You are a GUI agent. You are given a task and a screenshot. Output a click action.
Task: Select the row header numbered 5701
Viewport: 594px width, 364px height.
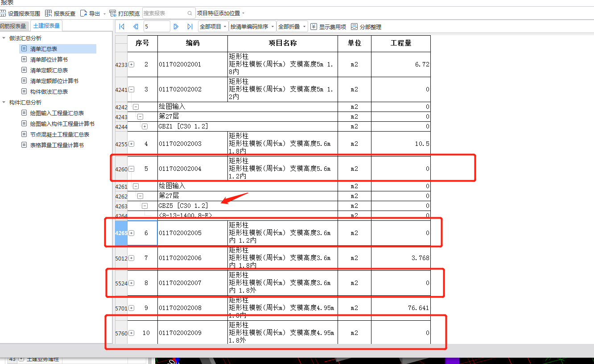(121, 308)
